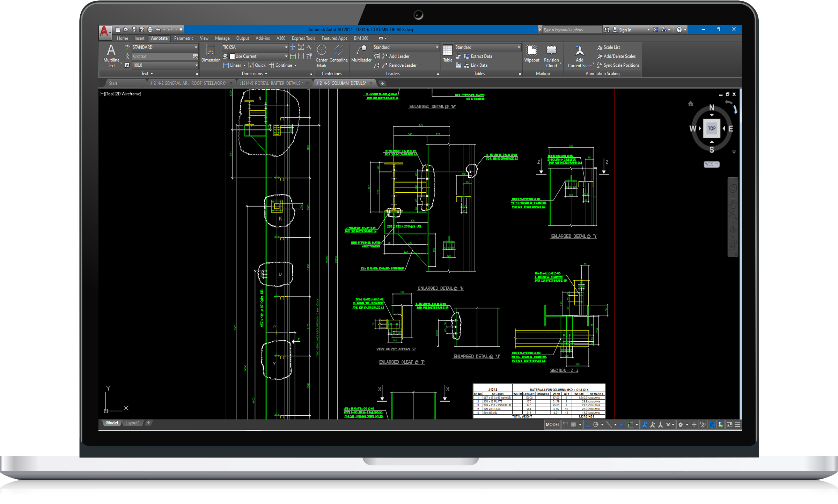This screenshot has height=504, width=838.
Task: Click the Plot (printer) icon
Action: coord(150,30)
